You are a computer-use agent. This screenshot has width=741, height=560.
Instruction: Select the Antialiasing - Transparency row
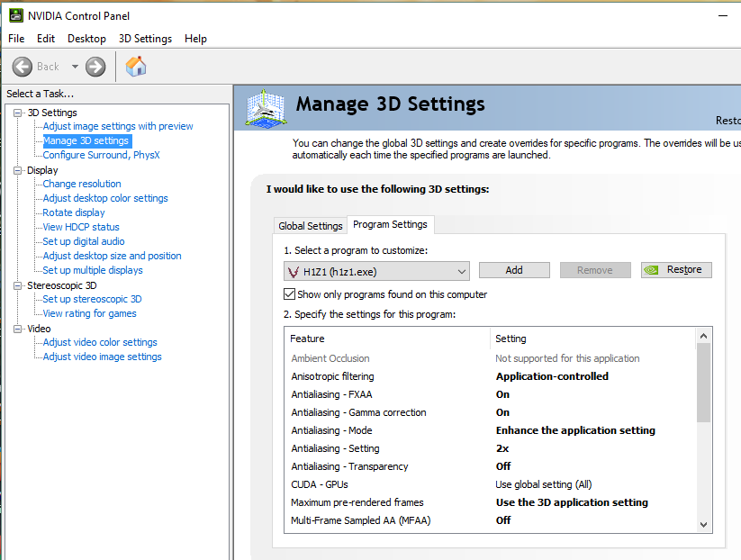pos(490,466)
